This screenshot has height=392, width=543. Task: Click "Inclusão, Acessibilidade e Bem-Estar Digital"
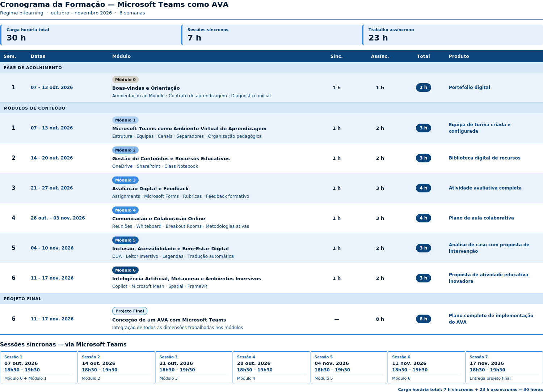171,249
